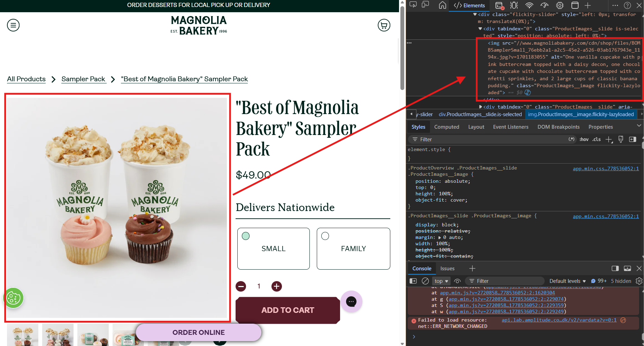Screen dimensions: 644x346
Task: Go to Sampler Pack breadcrumb link
Action: 84,79
